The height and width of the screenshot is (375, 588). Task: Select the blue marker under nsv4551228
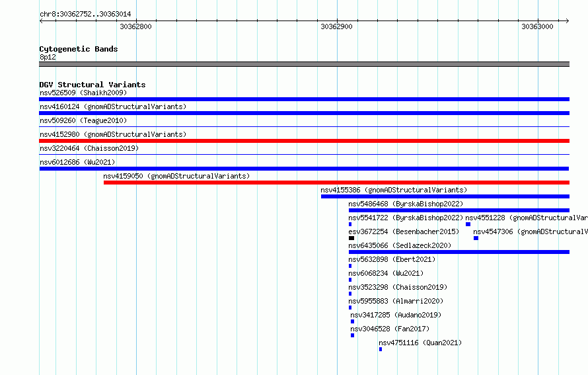click(x=468, y=224)
